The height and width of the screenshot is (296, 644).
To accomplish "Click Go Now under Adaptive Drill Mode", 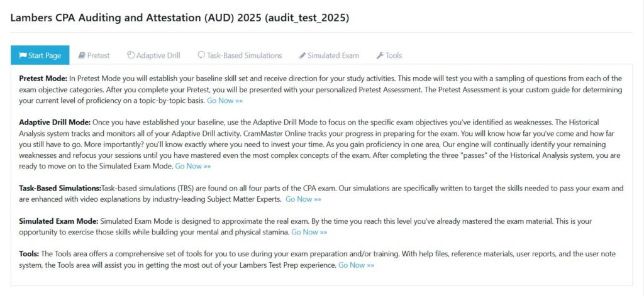I will pos(193,167).
